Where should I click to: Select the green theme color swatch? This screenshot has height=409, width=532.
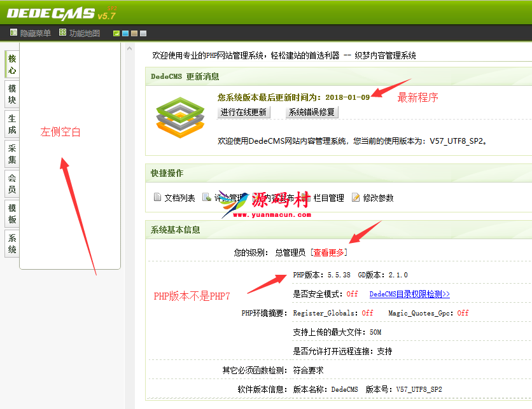pos(116,34)
